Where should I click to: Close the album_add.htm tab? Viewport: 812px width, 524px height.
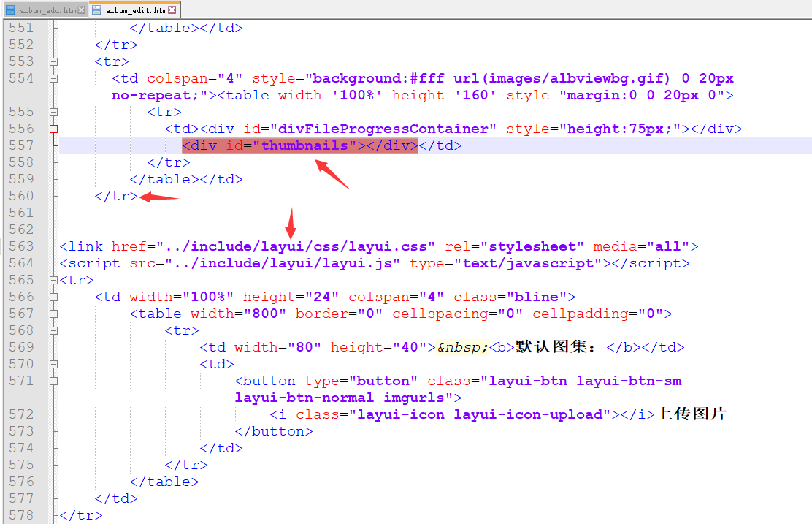[x=82, y=10]
